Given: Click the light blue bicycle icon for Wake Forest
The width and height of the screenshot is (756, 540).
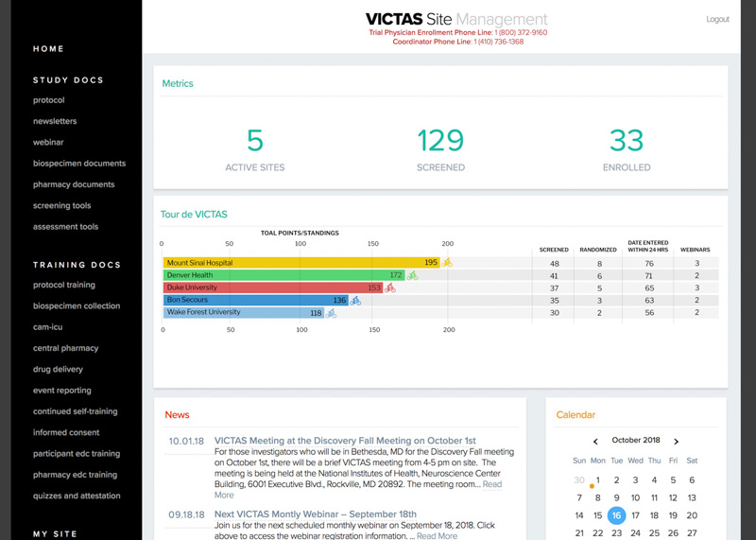Looking at the screenshot, I should click(331, 313).
